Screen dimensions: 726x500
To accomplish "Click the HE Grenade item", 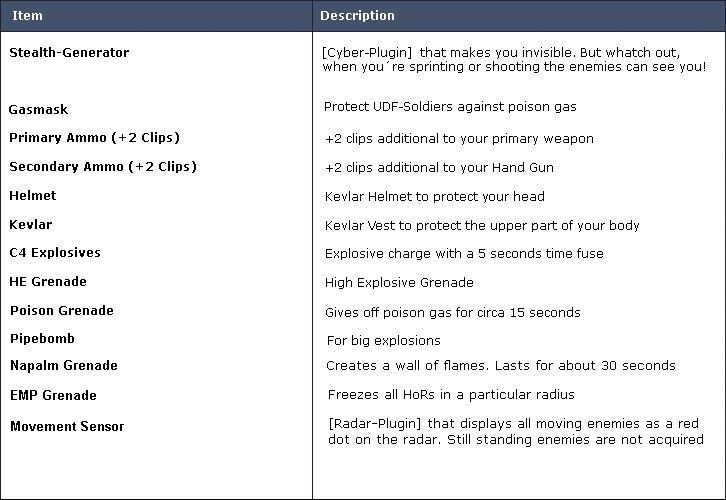I will 48,281.
